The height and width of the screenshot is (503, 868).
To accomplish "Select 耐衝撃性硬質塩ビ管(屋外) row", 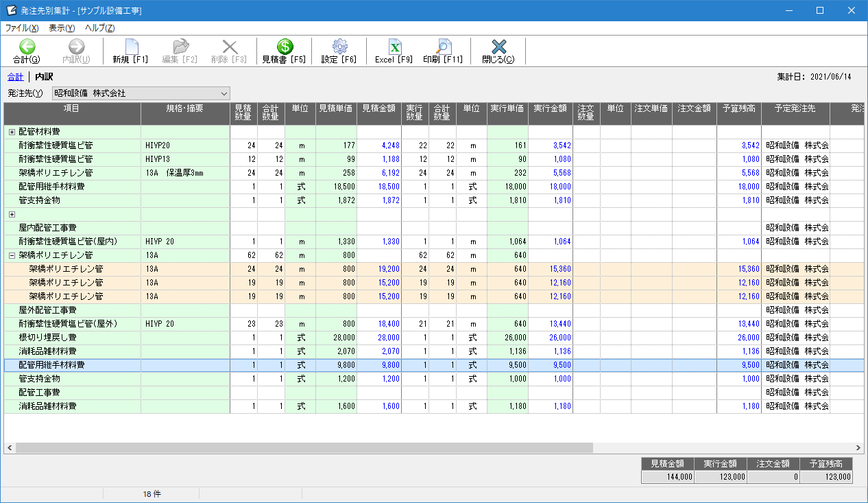I will 433,324.
